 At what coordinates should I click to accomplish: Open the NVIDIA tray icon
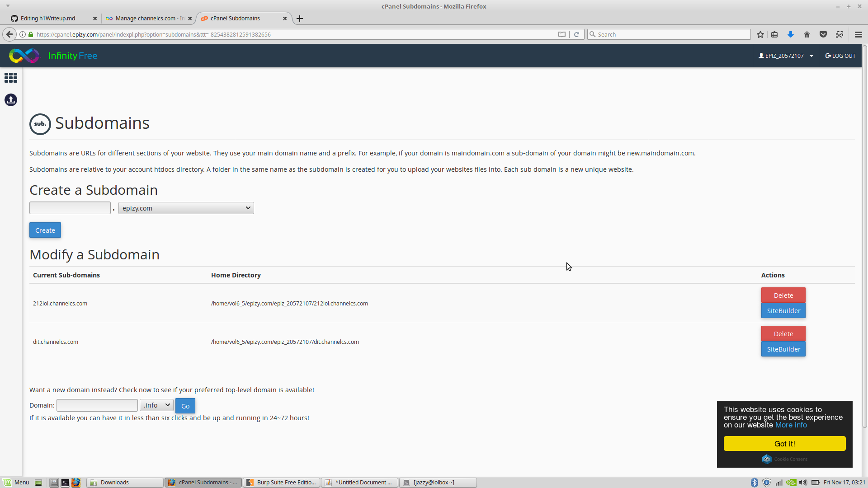791,483
